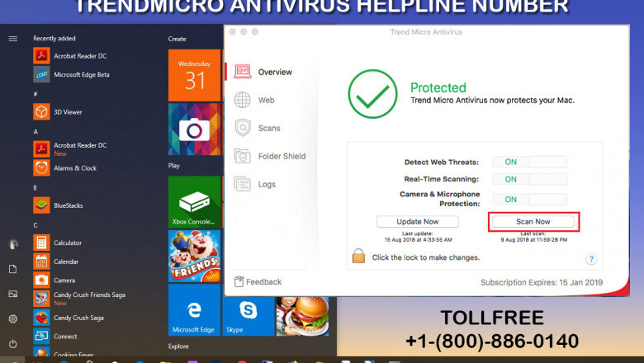Open Windows Settings gear icon
Screen dimensions: 644x363
tap(13, 318)
